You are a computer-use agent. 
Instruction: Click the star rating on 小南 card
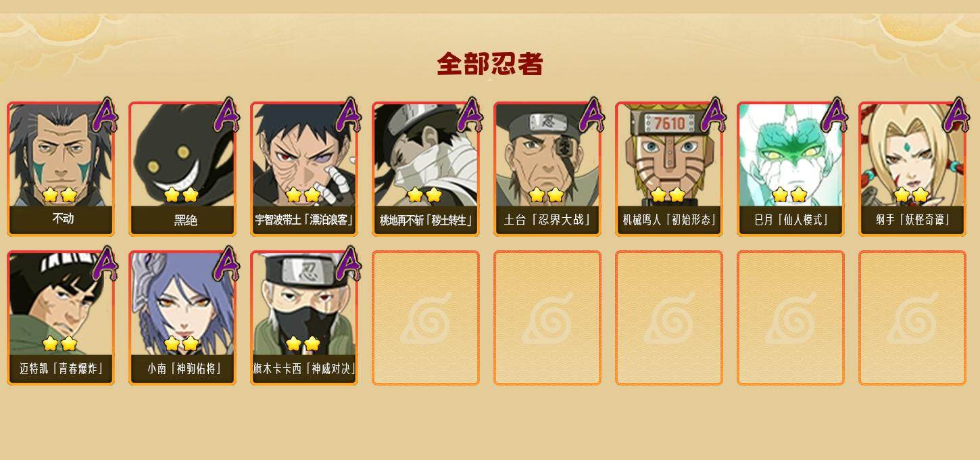tap(181, 344)
